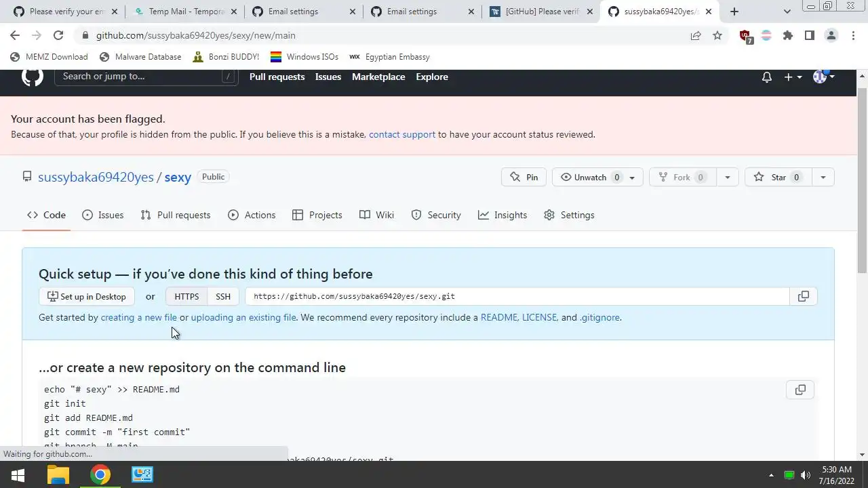Viewport: 868px width, 488px height.
Task: Open the Malware Database bookmark
Action: [140, 57]
